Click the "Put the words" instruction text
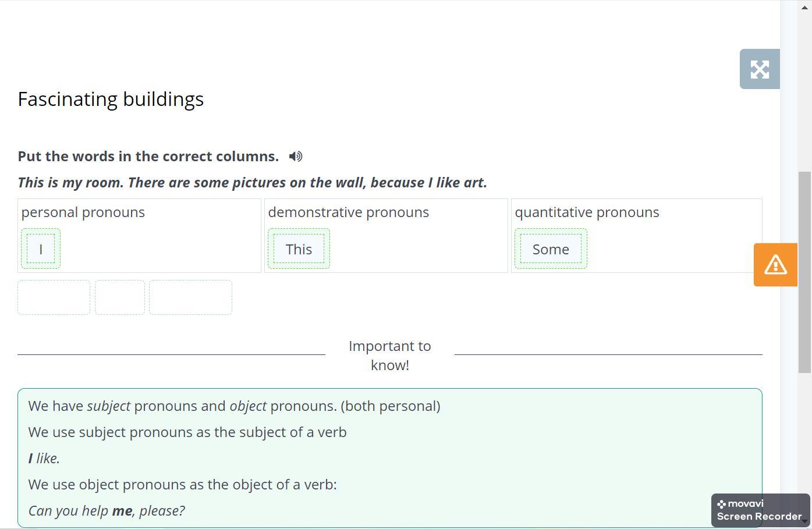This screenshot has height=529, width=812. [x=148, y=157]
